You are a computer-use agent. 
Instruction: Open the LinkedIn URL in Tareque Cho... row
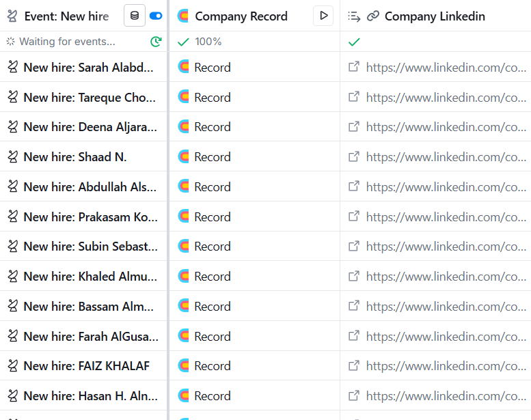446,98
